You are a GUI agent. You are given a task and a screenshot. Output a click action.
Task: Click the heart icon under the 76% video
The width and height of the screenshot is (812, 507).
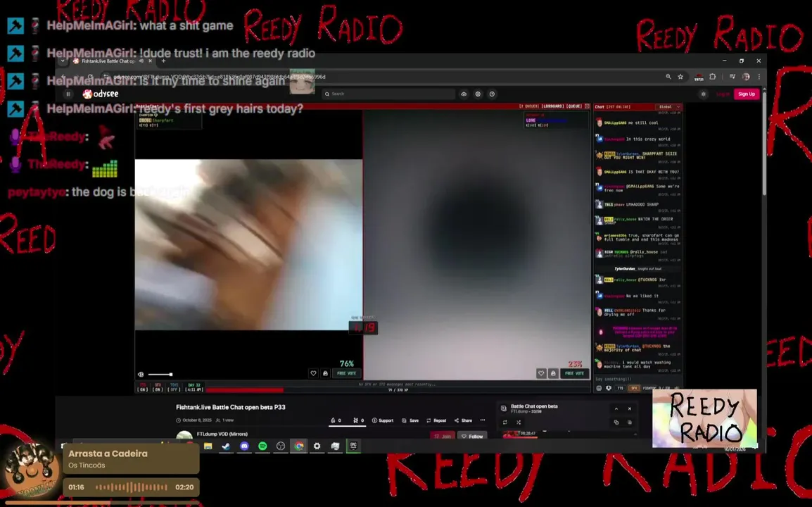click(x=313, y=373)
